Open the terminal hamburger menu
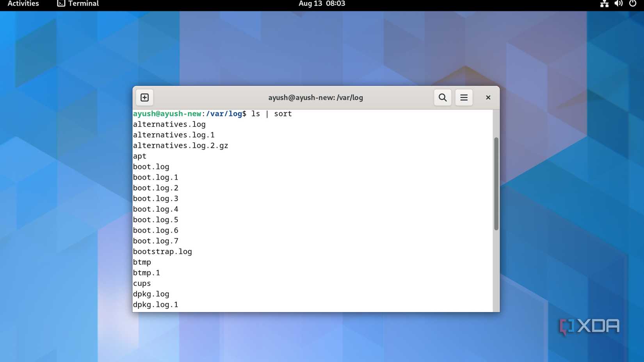Image resolution: width=644 pixels, height=362 pixels. coord(464,98)
